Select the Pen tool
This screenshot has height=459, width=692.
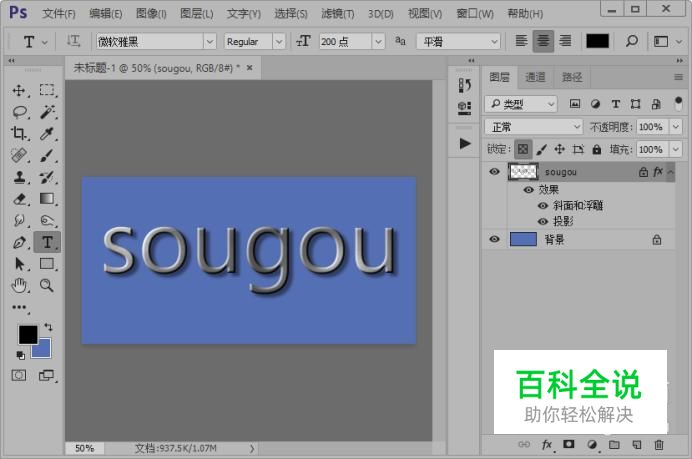19,242
